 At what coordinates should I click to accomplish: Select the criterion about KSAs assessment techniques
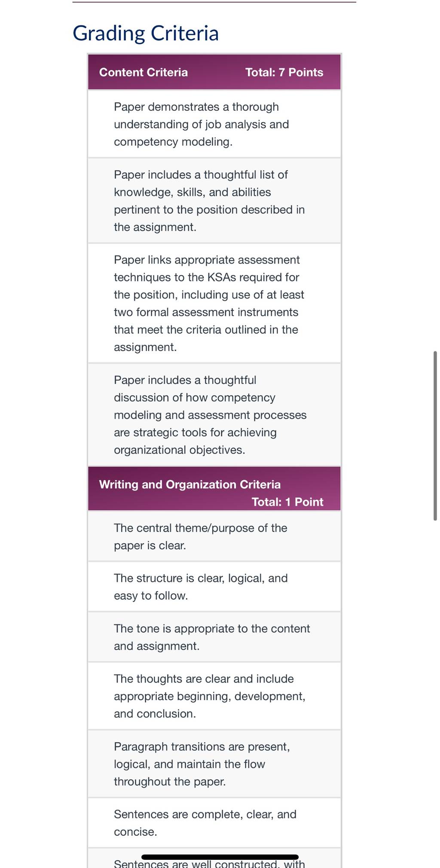point(214,303)
